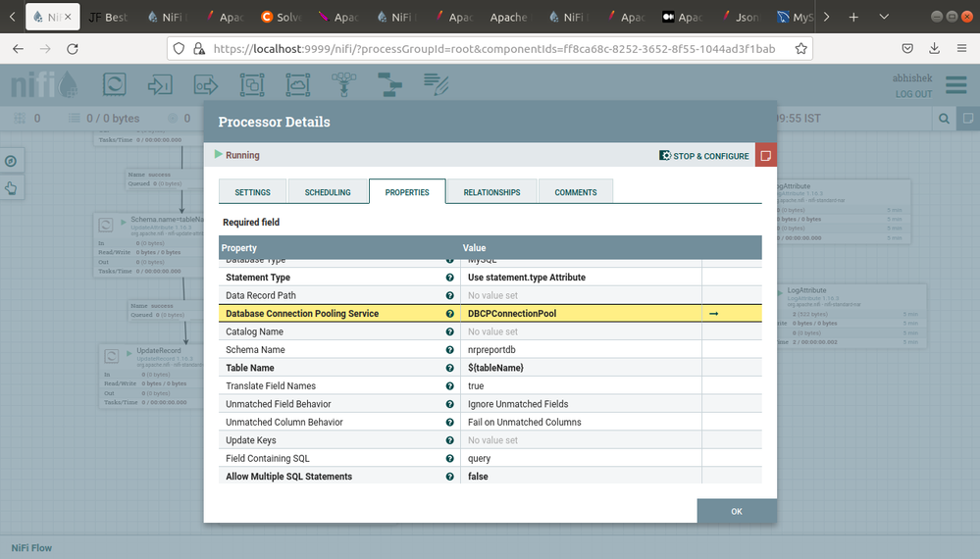Expand the list all tabs dropdown
Screen dimensions: 980x559
(x=884, y=17)
